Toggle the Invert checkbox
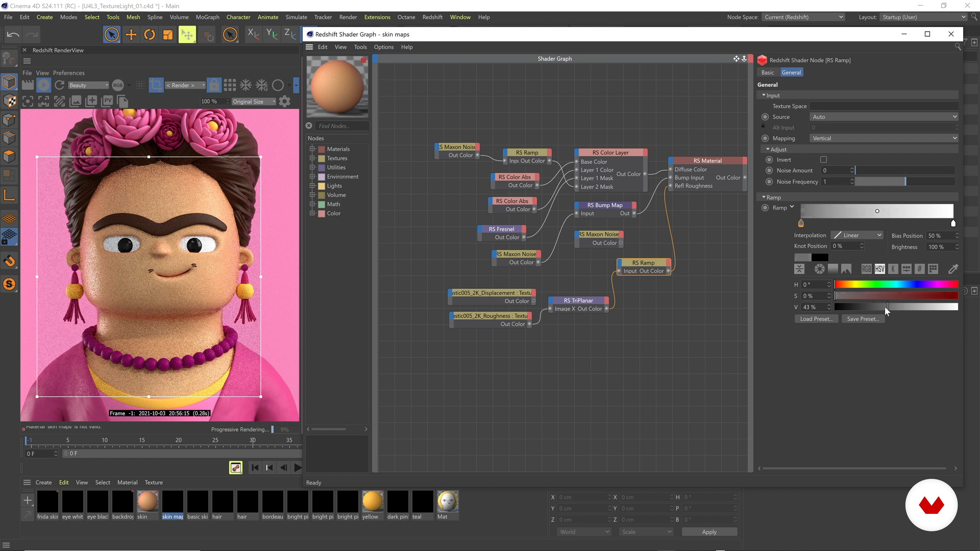The height and width of the screenshot is (551, 980). pos(823,160)
